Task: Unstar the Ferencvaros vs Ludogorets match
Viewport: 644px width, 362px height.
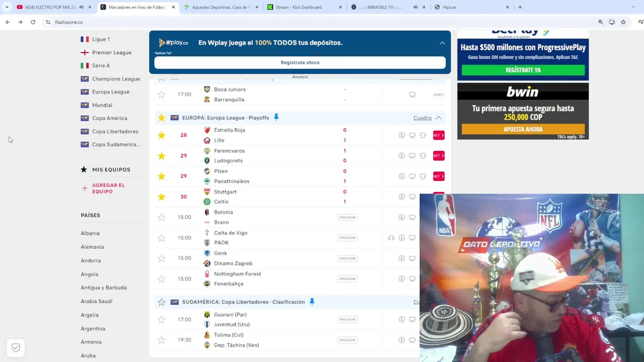Action: (x=161, y=156)
